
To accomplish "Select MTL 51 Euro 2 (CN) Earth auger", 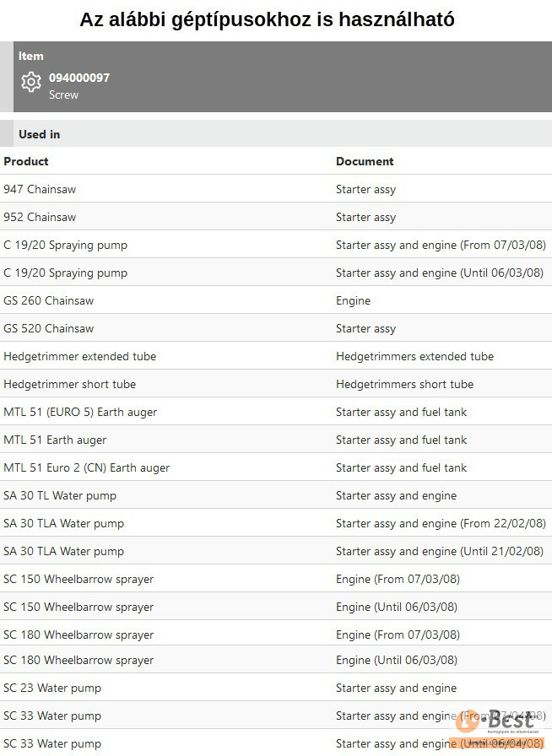I will (86, 467).
